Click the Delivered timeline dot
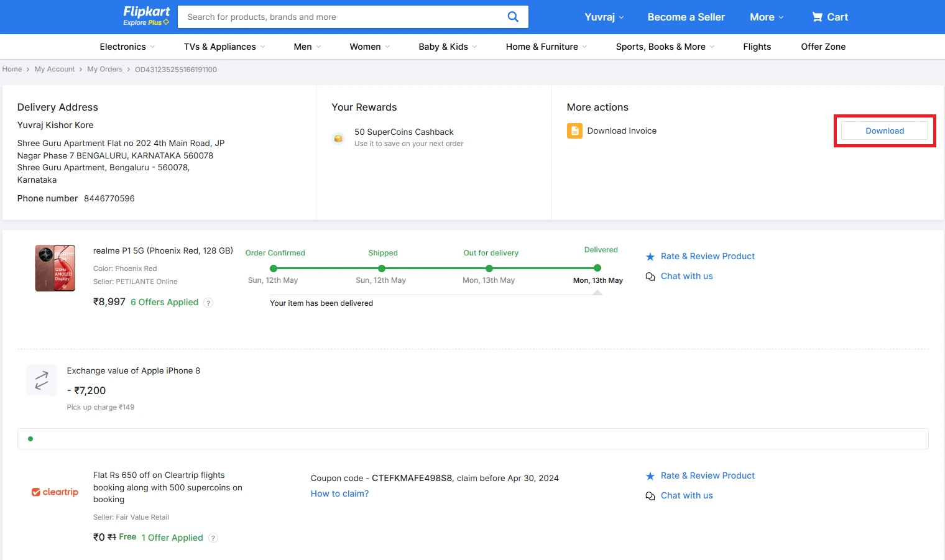The image size is (945, 560). tap(597, 268)
